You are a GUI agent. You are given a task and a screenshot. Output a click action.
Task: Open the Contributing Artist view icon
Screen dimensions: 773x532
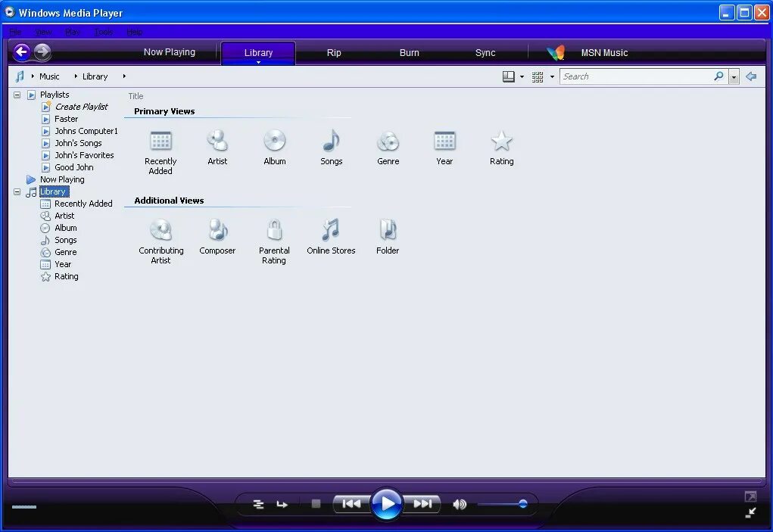click(161, 230)
